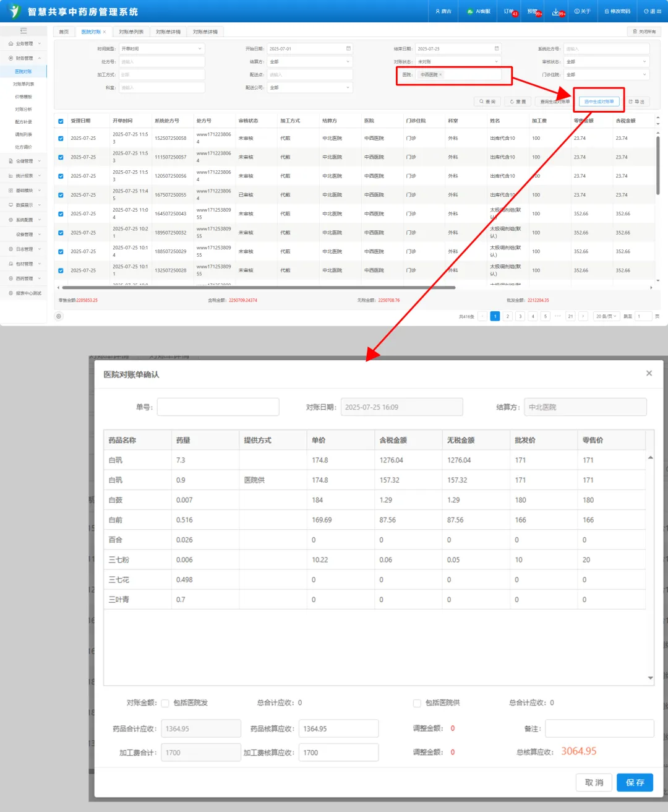This screenshot has height=812, width=668.
Task: Toggle the select-all checkbox in table header
Action: [61, 121]
